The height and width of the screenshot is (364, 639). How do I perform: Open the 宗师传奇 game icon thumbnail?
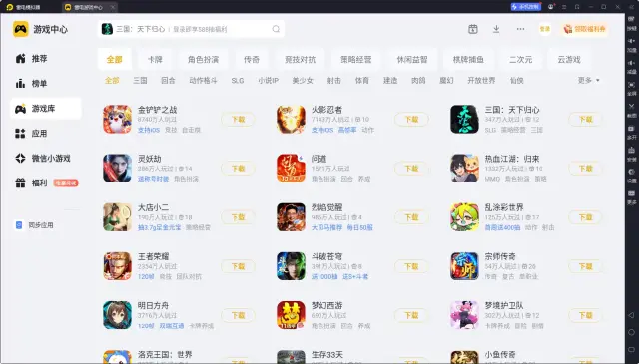[464, 266]
